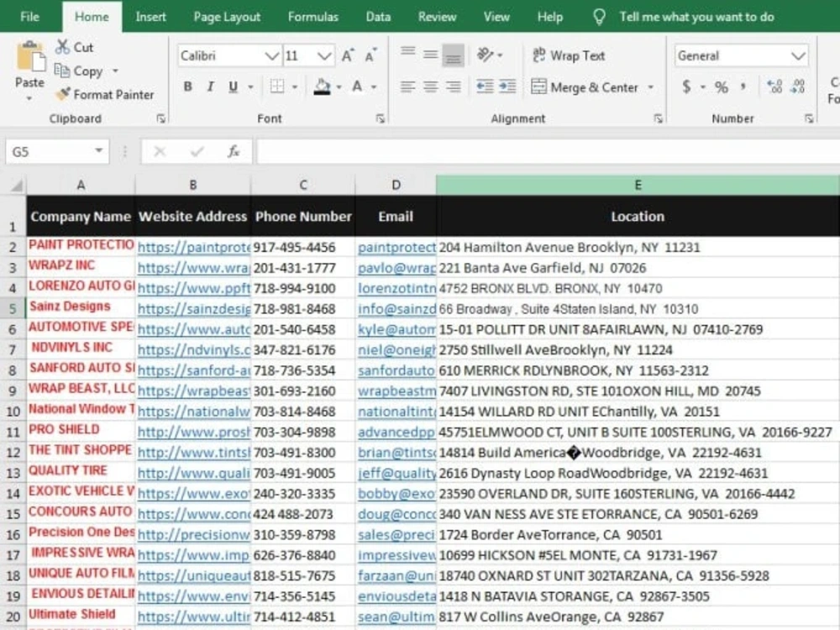Open the File tab
Screen dimensions: 840x630
(30, 17)
